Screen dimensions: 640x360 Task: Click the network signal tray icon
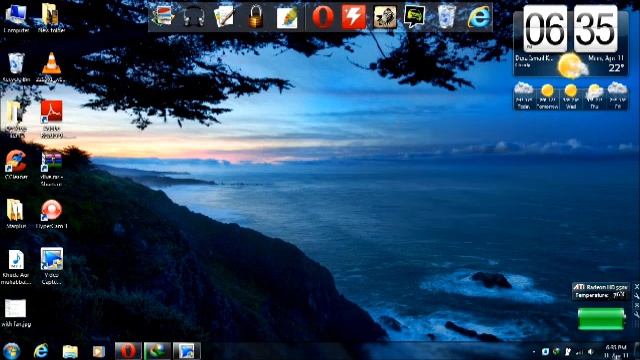579,351
